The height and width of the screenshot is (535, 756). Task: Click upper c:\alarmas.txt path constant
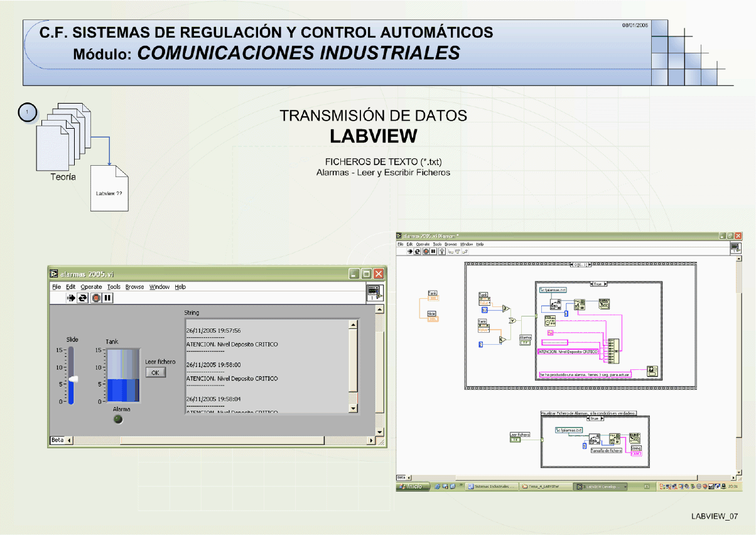[x=553, y=290]
